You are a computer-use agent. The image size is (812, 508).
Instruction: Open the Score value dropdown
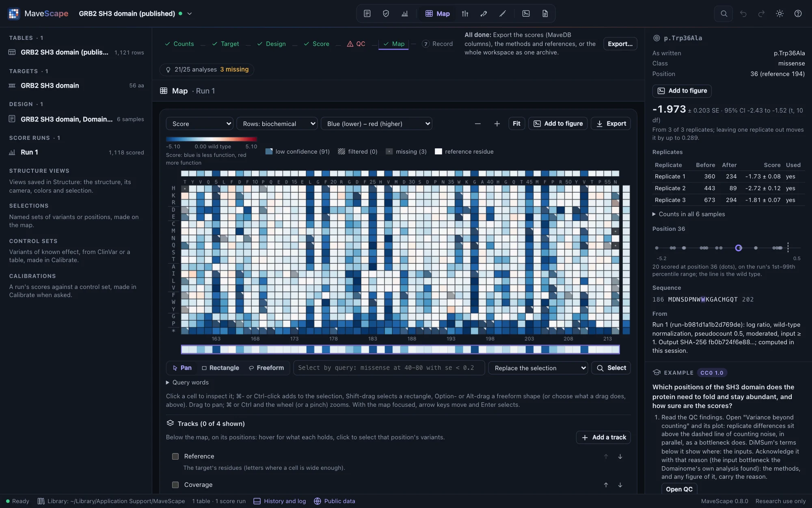(199, 124)
